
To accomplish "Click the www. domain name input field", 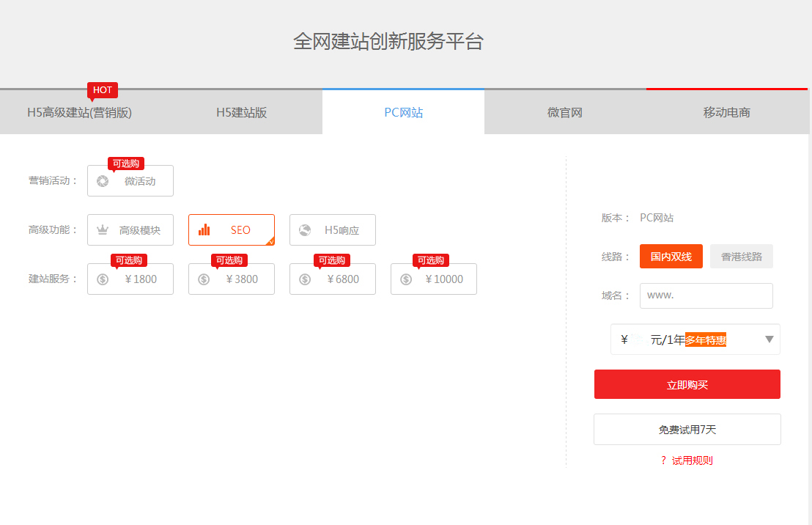I will pyautogui.click(x=706, y=295).
